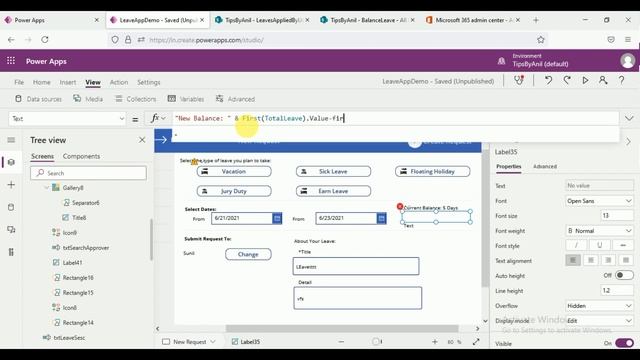Click the environment icon in header

coord(502,61)
